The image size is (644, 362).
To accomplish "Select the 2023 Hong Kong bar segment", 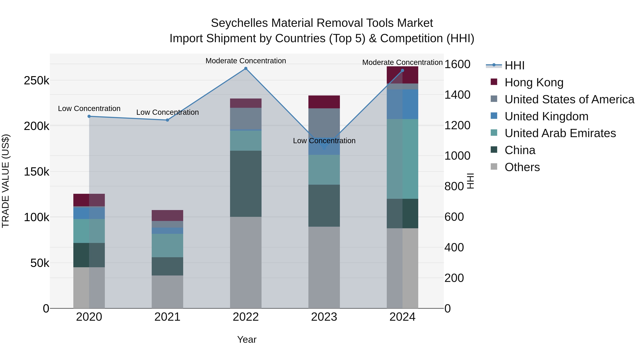I will (324, 102).
